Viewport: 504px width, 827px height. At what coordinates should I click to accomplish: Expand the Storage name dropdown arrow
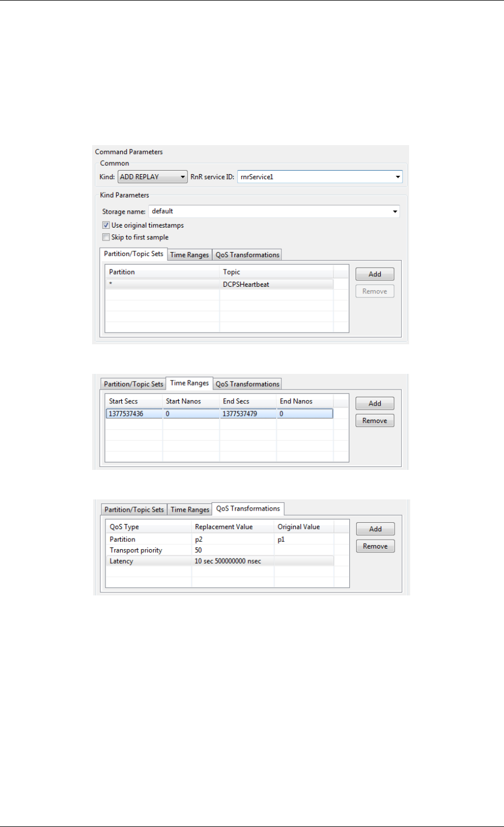pyautogui.click(x=395, y=211)
